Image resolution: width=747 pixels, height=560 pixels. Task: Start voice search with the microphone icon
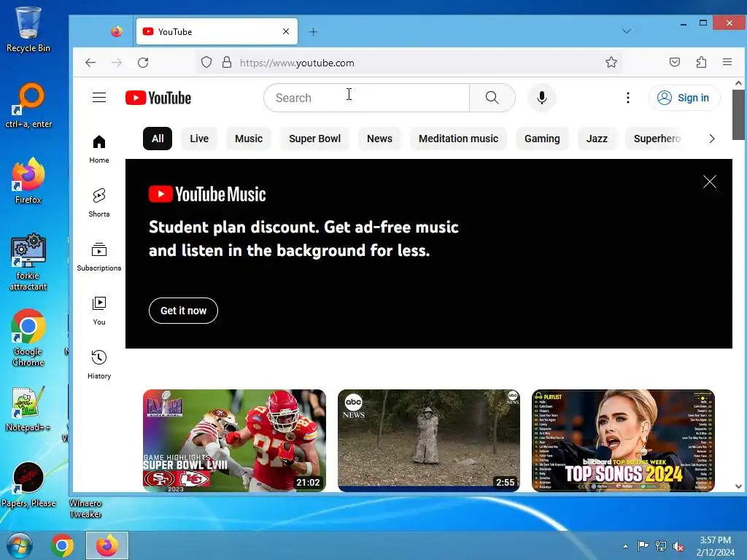point(542,98)
